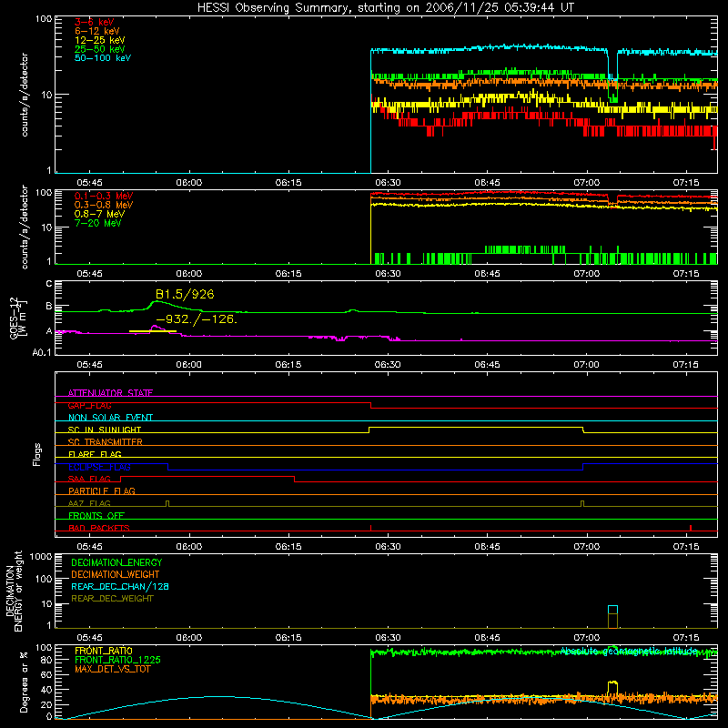Select the PARTICLE_FLAG label
Image resolution: width=728 pixels, height=728 pixels.
click(x=102, y=490)
